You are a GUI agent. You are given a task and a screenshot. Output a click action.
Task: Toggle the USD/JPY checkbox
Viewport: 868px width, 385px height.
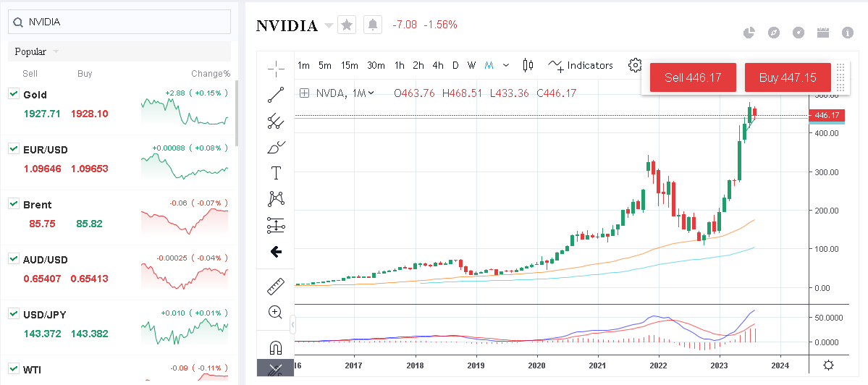[x=13, y=313]
